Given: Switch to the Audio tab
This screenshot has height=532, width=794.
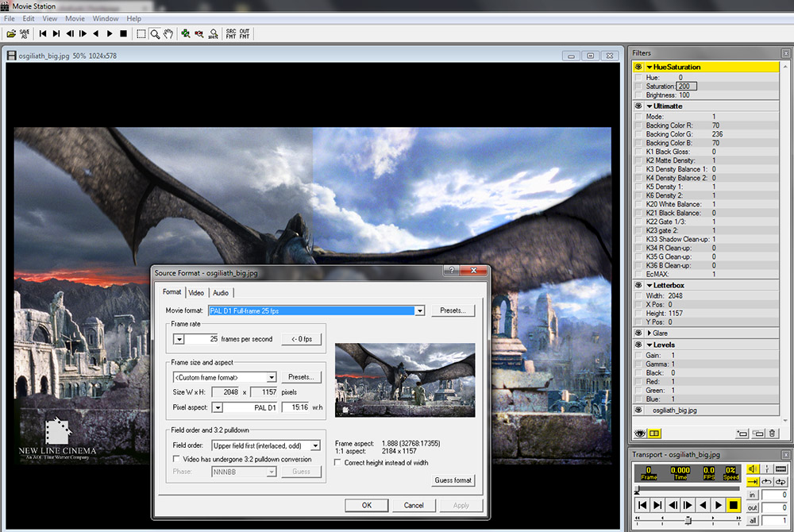Looking at the screenshot, I should pos(221,292).
